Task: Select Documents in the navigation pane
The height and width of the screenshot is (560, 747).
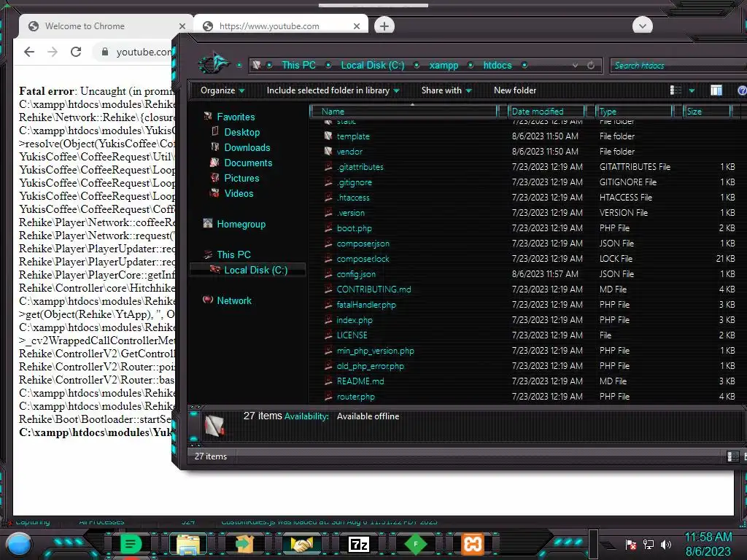Action: tap(248, 163)
